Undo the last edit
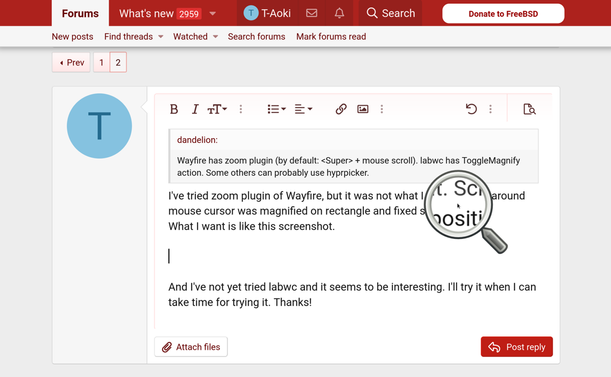The height and width of the screenshot is (377, 611). 471,109
